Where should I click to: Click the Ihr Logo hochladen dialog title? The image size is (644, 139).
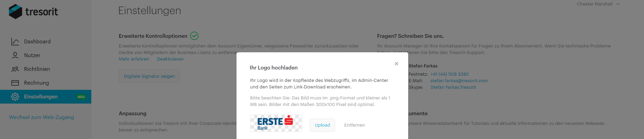(x=274, y=68)
